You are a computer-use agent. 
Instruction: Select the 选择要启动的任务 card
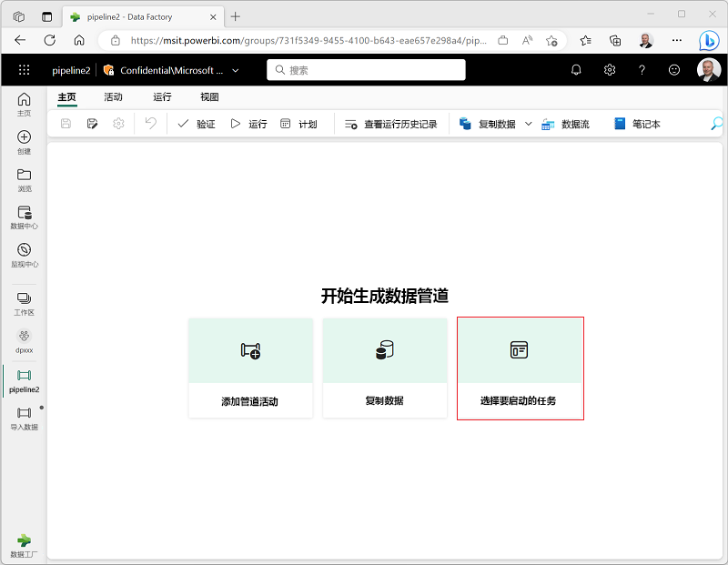[520, 368]
